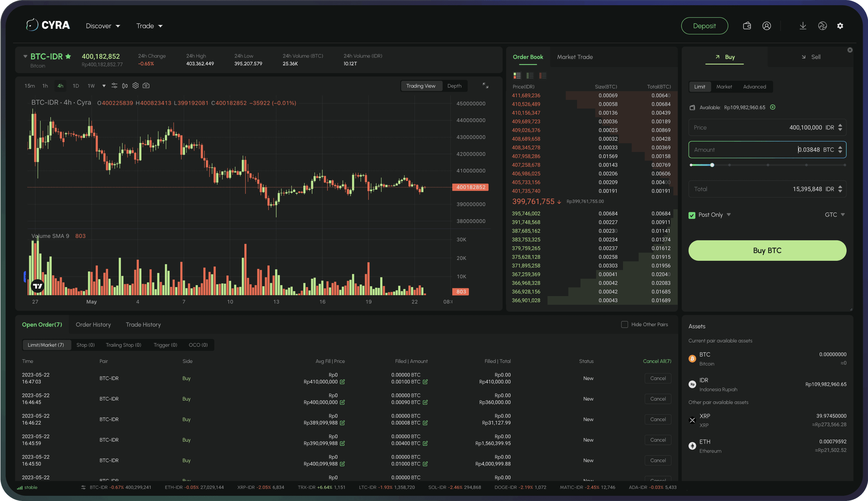Open Post Only options dropdown arrow
Viewport: 868px width, 501px height.
pos(729,214)
